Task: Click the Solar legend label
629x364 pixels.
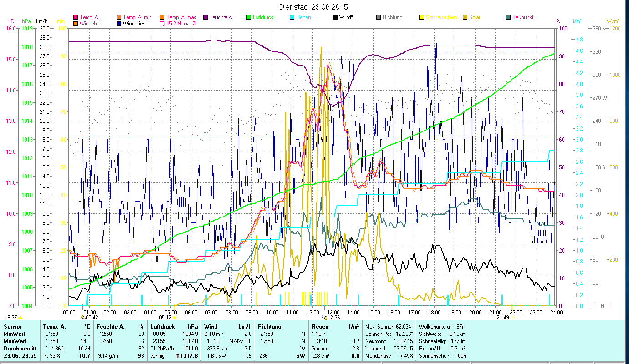Action: 476,17
